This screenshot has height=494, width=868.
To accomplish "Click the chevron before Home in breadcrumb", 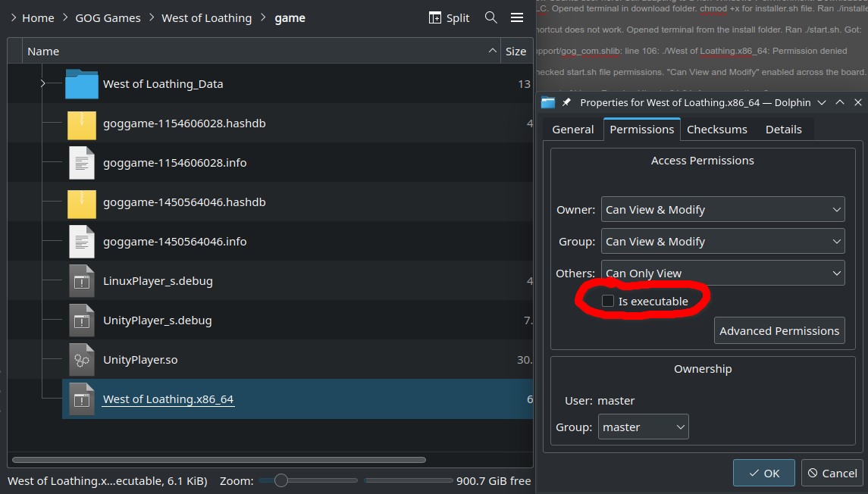I will click(14, 17).
